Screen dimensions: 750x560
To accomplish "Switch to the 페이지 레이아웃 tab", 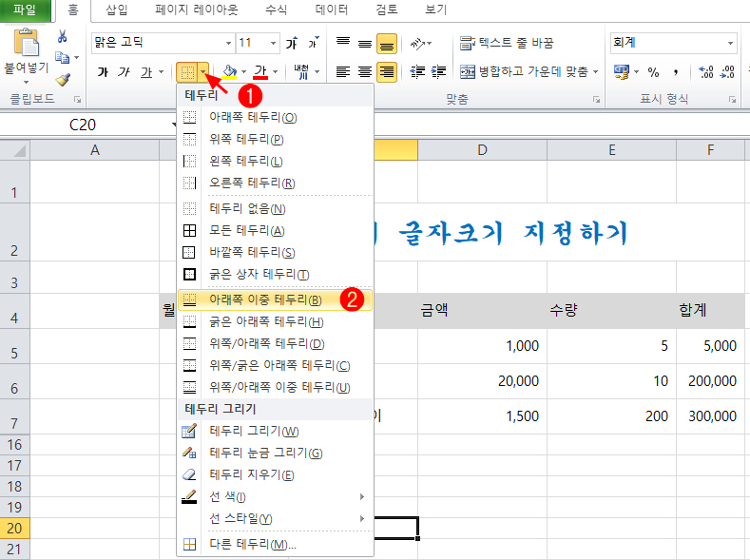I will pos(196,10).
